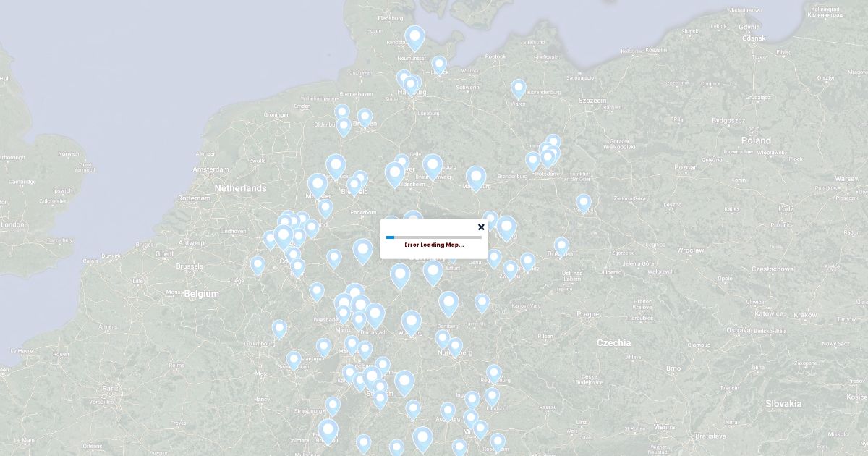Viewport: 868px width, 456px height.
Task: Click the Amsterdam city label
Action: (210, 169)
